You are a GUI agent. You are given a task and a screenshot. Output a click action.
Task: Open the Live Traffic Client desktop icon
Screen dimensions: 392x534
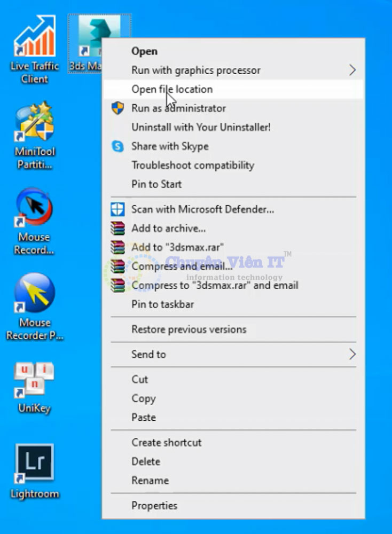pos(35,38)
